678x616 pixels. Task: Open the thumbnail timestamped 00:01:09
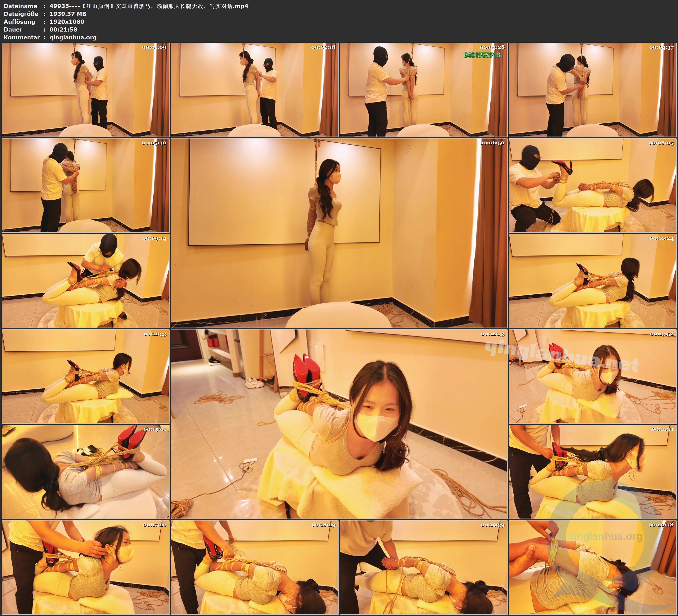(85, 89)
